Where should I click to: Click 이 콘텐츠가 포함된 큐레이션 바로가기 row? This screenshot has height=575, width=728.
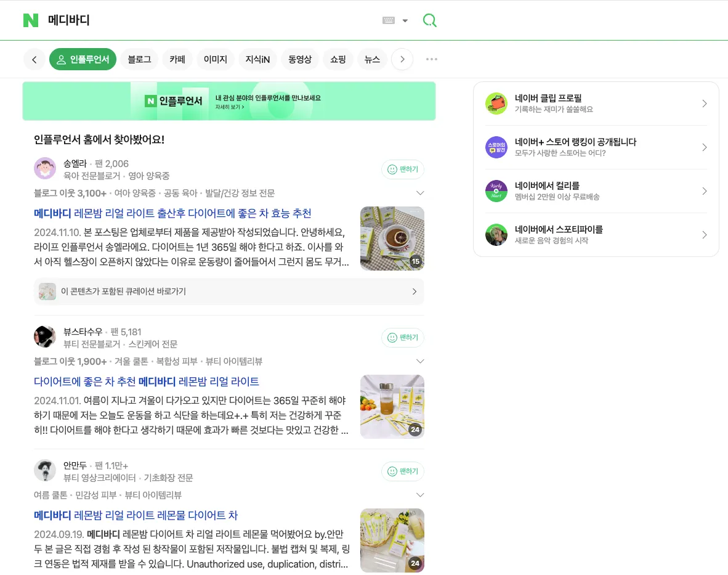click(x=229, y=292)
